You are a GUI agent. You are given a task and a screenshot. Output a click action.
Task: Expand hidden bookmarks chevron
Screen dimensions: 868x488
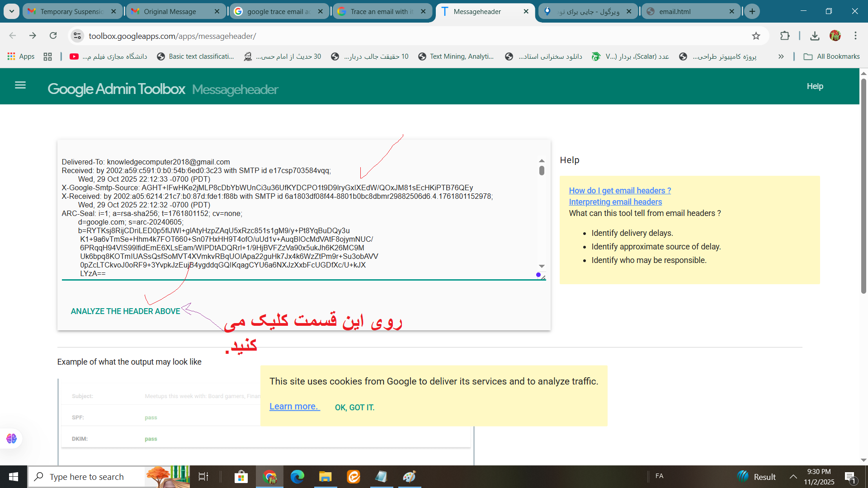tap(781, 56)
